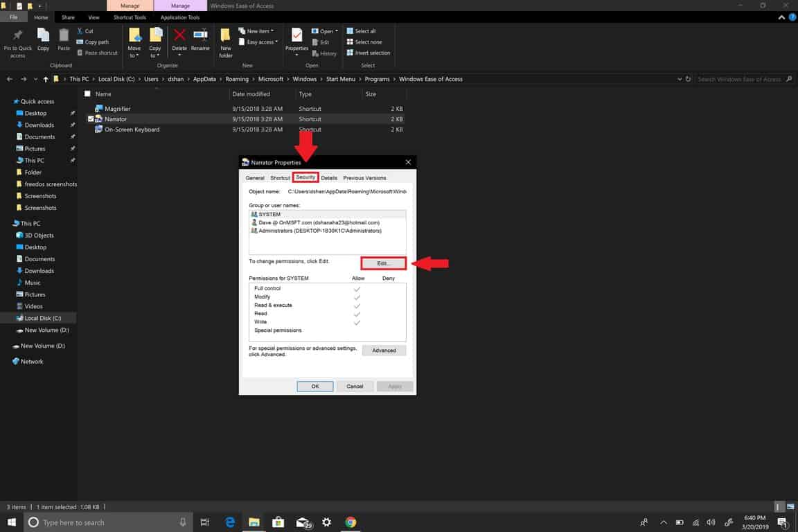Switch to the Security tab
798x532 pixels.
(x=305, y=178)
